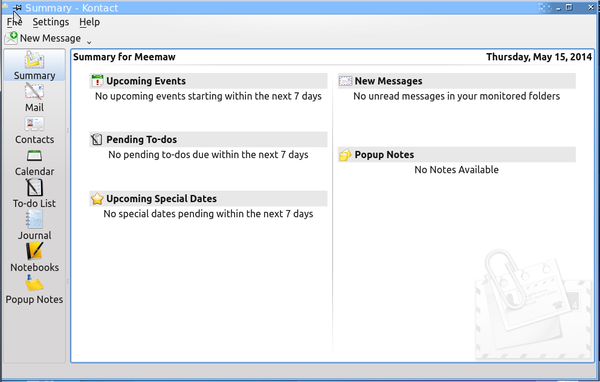Click 'No upcoming events starting within the next 7 days'
The image size is (600, 382).
(208, 96)
